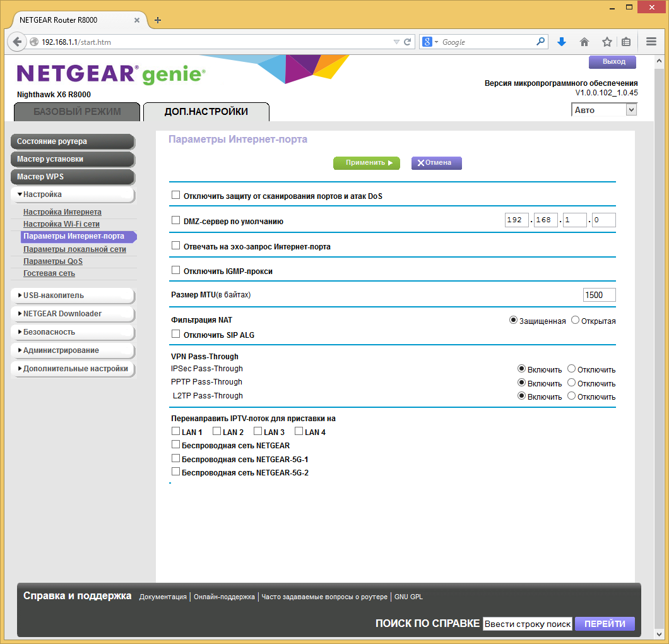The image size is (669, 644).
Task: Open the browser hamburger menu
Action: click(651, 42)
